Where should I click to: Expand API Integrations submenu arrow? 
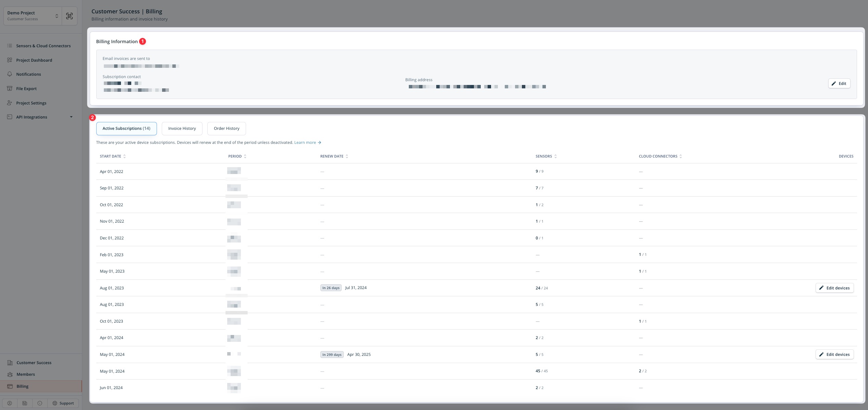click(x=71, y=117)
